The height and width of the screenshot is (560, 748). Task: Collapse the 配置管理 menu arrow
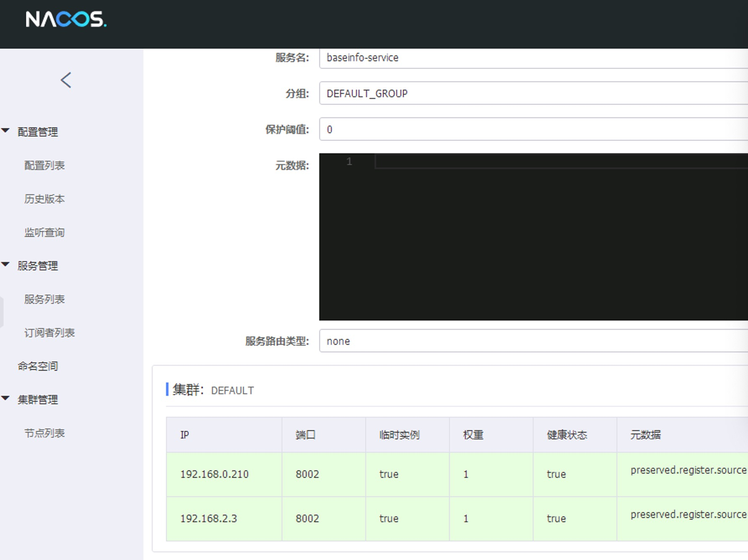[5, 131]
